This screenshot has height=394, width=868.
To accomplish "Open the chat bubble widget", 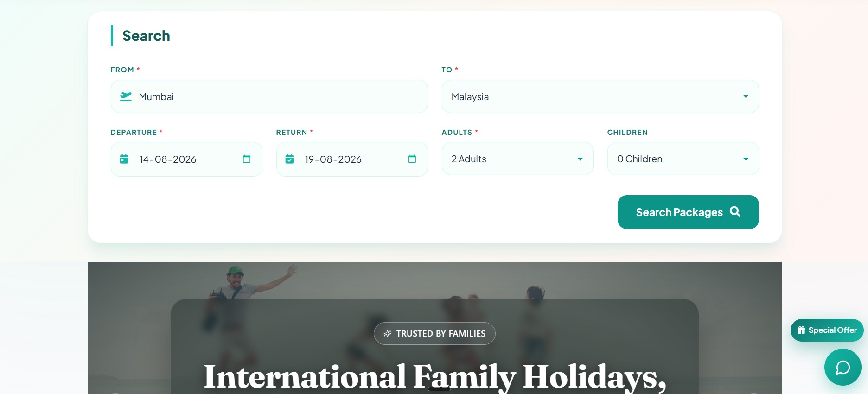I will coord(842,367).
